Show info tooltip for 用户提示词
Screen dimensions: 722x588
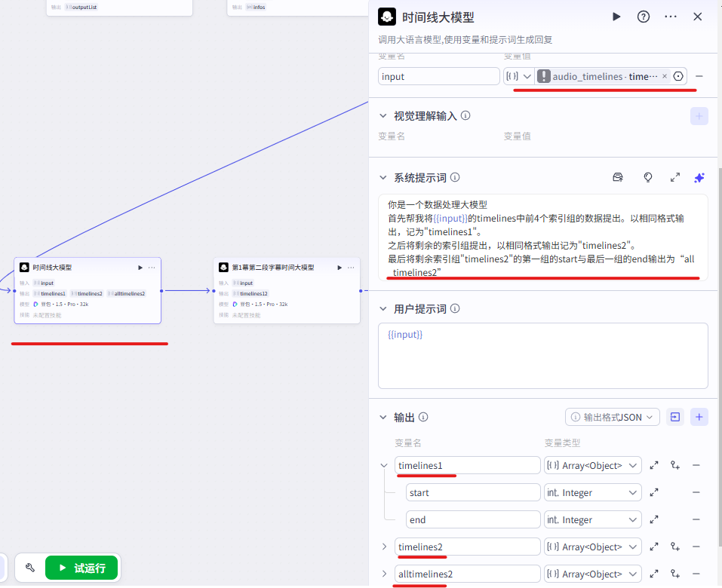(455, 308)
